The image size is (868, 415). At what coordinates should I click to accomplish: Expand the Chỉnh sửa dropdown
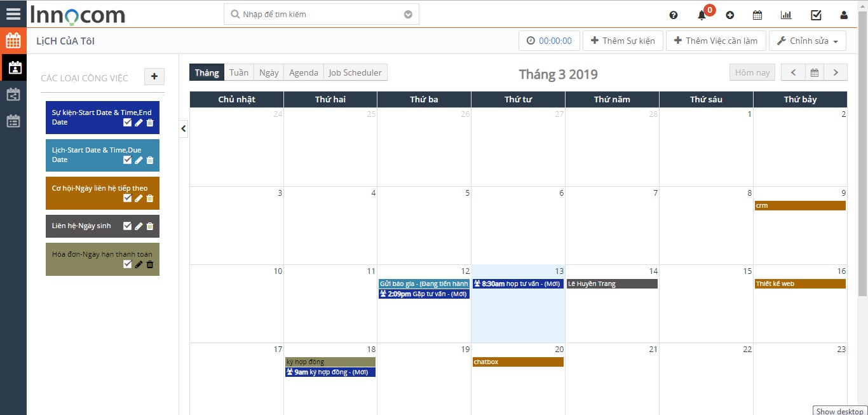(807, 41)
